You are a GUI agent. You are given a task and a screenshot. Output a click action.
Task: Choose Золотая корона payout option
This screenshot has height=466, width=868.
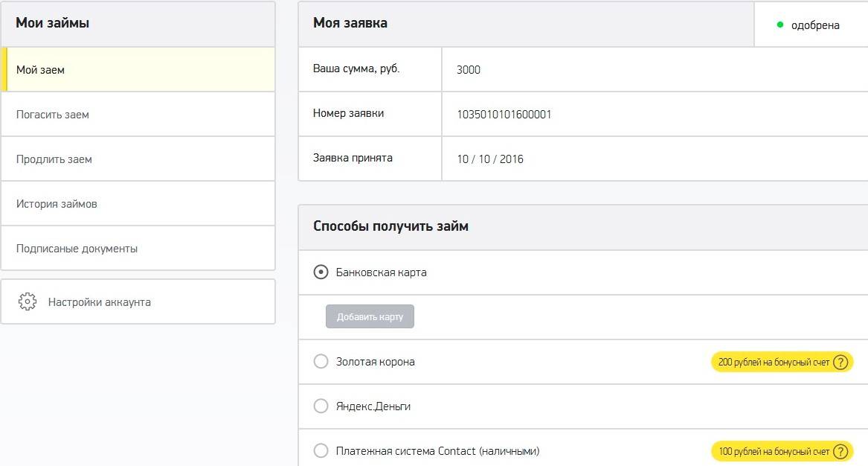click(x=321, y=362)
